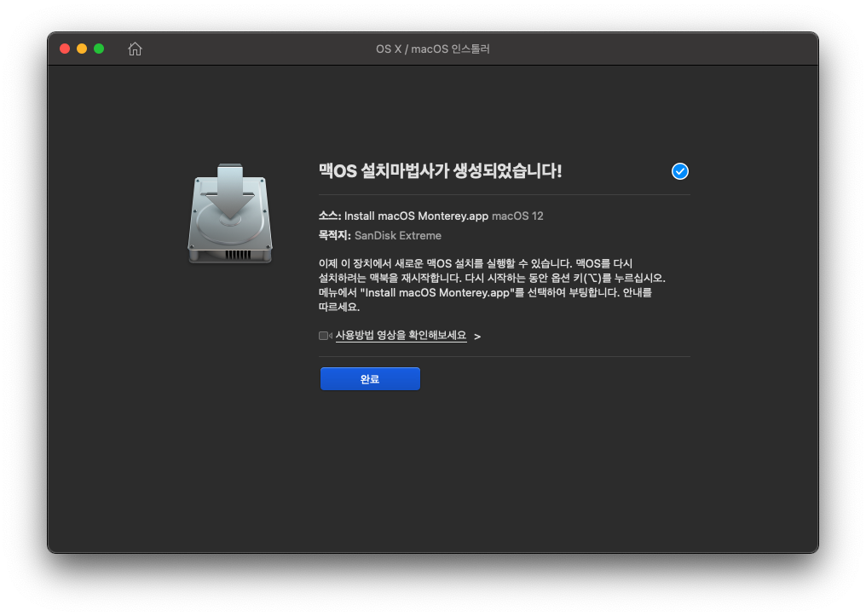Click the instruction paragraph starting 이제 이 장치에서
The height and width of the screenshot is (616, 866).
coord(492,285)
